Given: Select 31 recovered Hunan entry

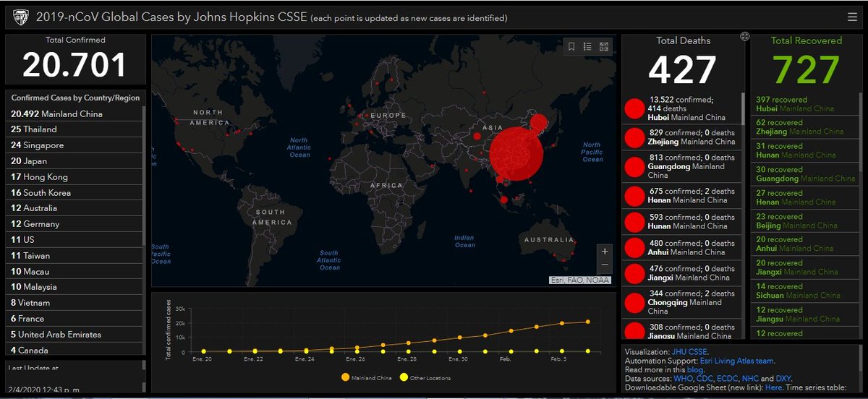Looking at the screenshot, I should (804, 150).
